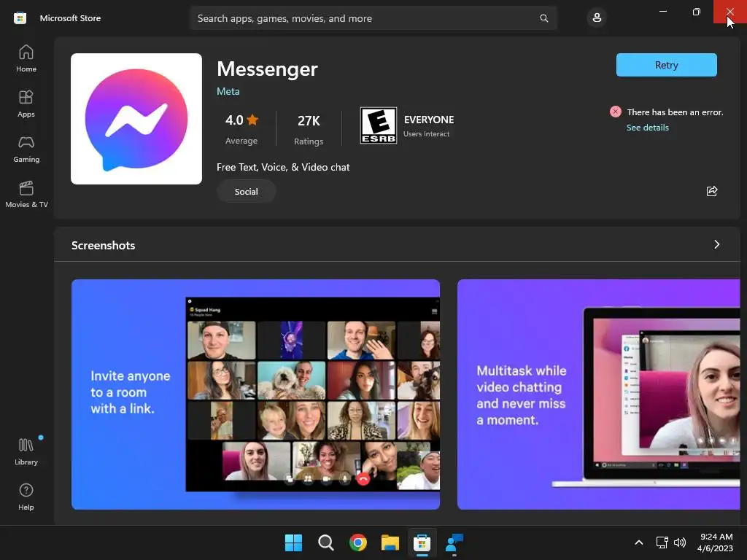Image resolution: width=747 pixels, height=560 pixels.
Task: Click the network status tray icon
Action: coord(662,542)
